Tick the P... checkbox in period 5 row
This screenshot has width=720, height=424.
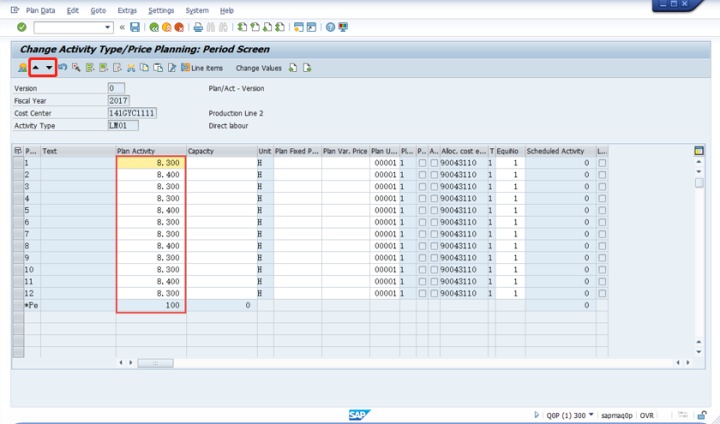pyautogui.click(x=422, y=210)
